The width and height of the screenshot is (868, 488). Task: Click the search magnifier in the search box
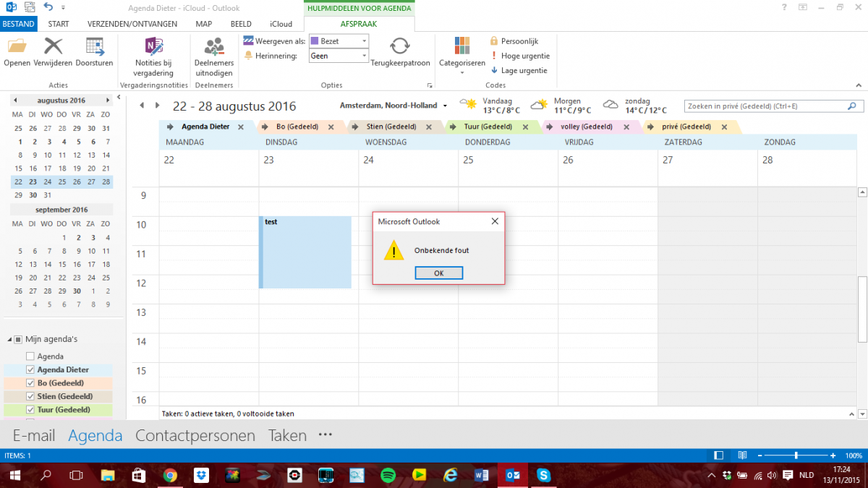[851, 106]
